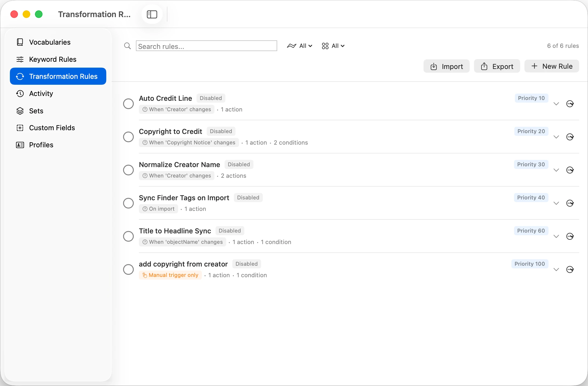Open Vocabularies in the sidebar
The width and height of the screenshot is (588, 386).
(58, 42)
